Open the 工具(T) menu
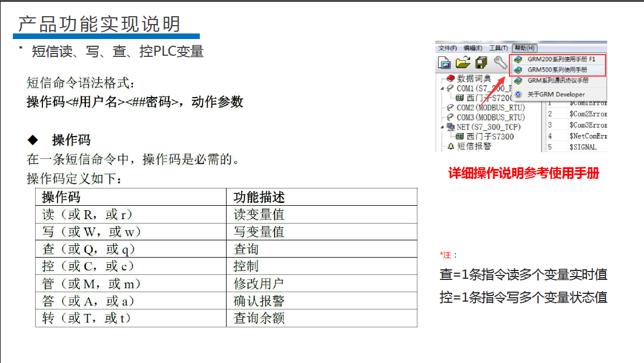This screenshot has width=644, height=363. (x=498, y=48)
